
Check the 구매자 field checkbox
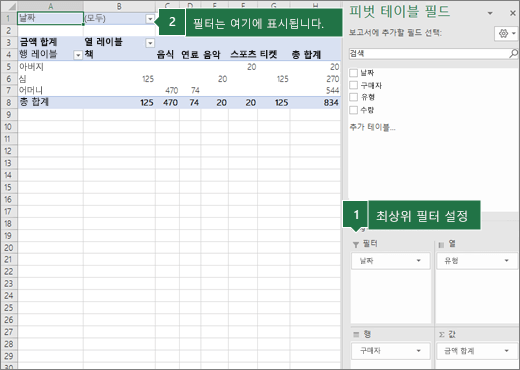point(353,85)
